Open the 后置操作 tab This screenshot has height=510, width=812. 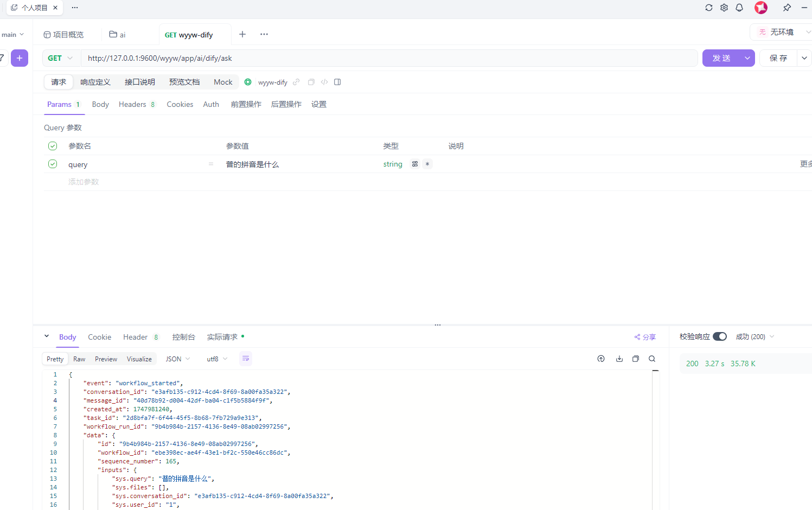click(286, 104)
